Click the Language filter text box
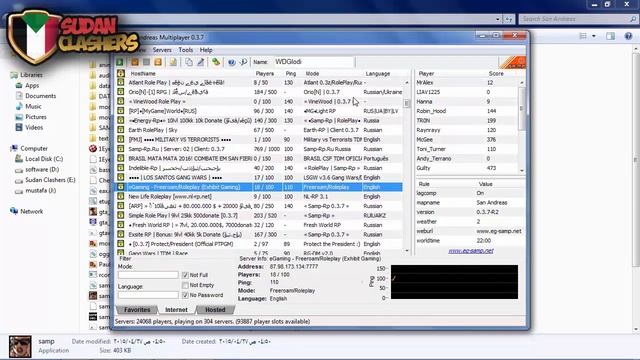640x360 pixels. click(x=148, y=295)
